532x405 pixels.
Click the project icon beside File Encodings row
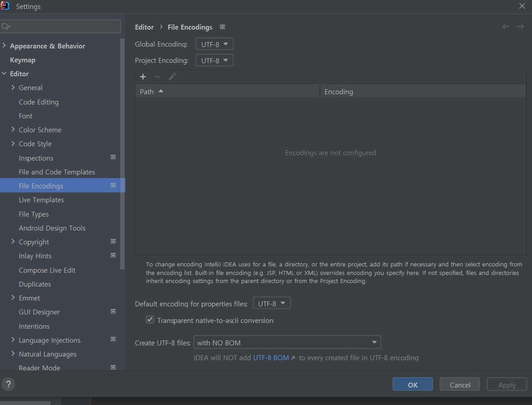click(x=113, y=185)
